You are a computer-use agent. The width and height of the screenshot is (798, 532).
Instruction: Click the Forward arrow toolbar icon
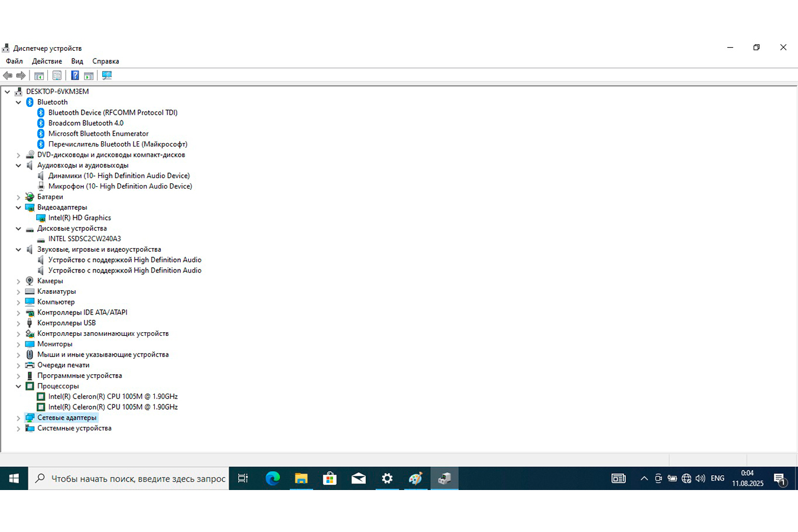coord(21,76)
